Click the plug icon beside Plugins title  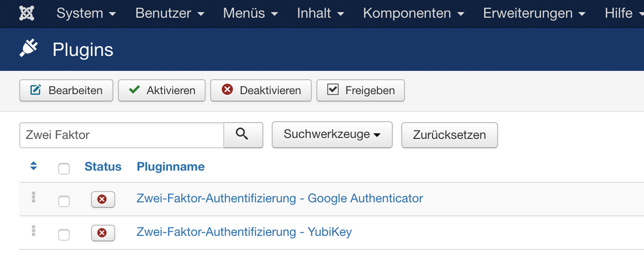tap(29, 48)
